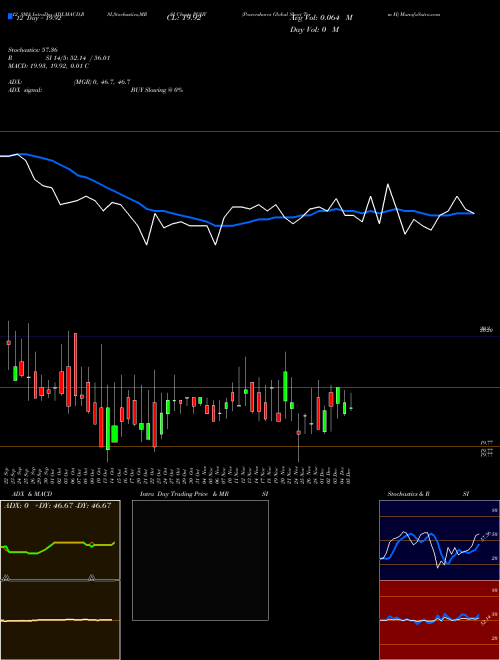This screenshot has height=660, width=500.
Task: Click the last green candlestick on the right
Action: coord(351,408)
